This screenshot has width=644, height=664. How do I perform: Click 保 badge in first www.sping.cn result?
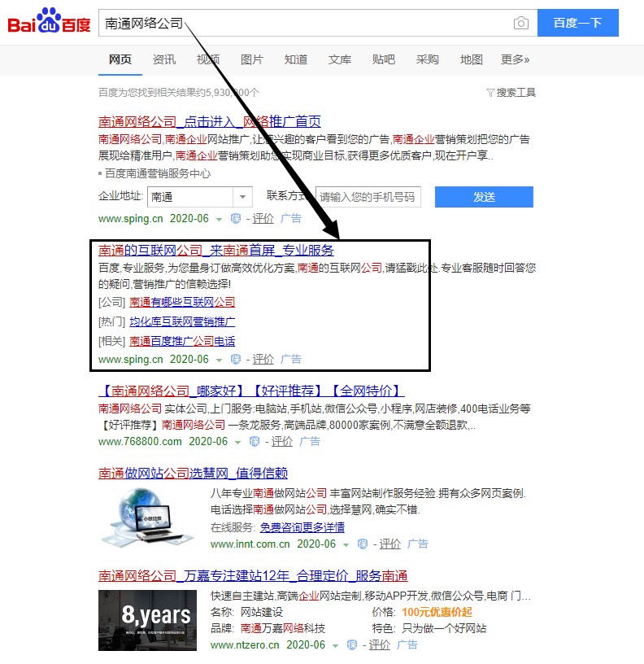tap(236, 219)
